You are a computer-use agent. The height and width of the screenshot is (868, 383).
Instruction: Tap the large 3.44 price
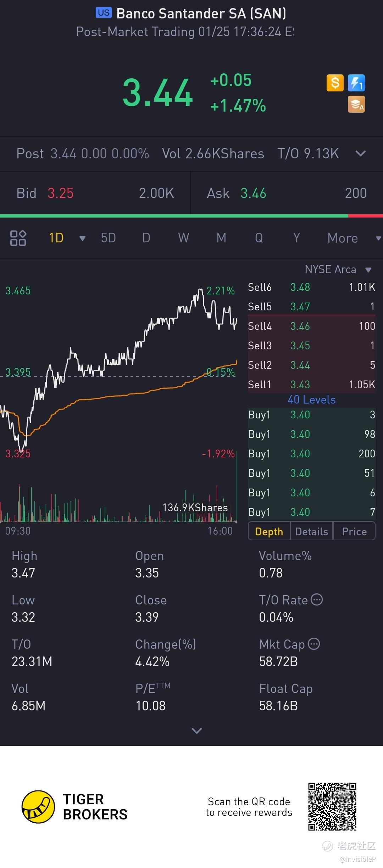[x=158, y=93]
